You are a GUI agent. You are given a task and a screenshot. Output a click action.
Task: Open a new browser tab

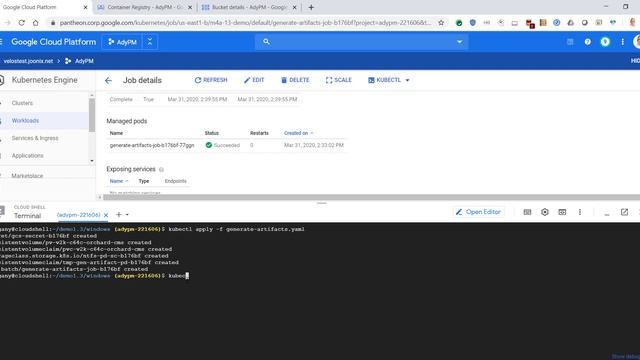click(311, 7)
